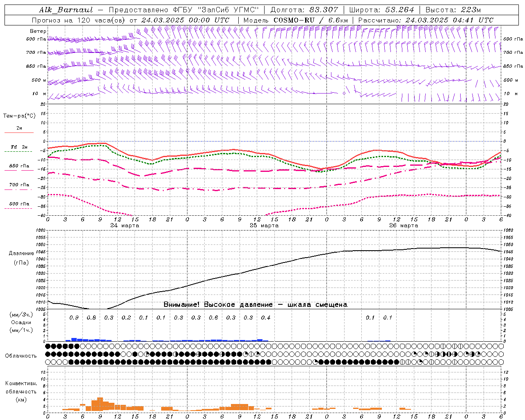Click the Alk_Barnaul station title
Image resolution: width=525 pixels, height=420 pixels.
pyautogui.click(x=66, y=10)
